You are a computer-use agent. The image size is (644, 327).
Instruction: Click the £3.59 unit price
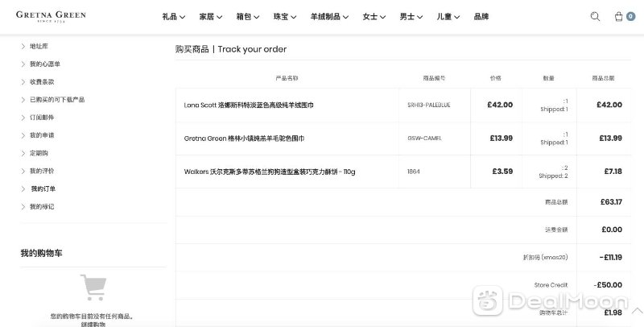pos(502,172)
